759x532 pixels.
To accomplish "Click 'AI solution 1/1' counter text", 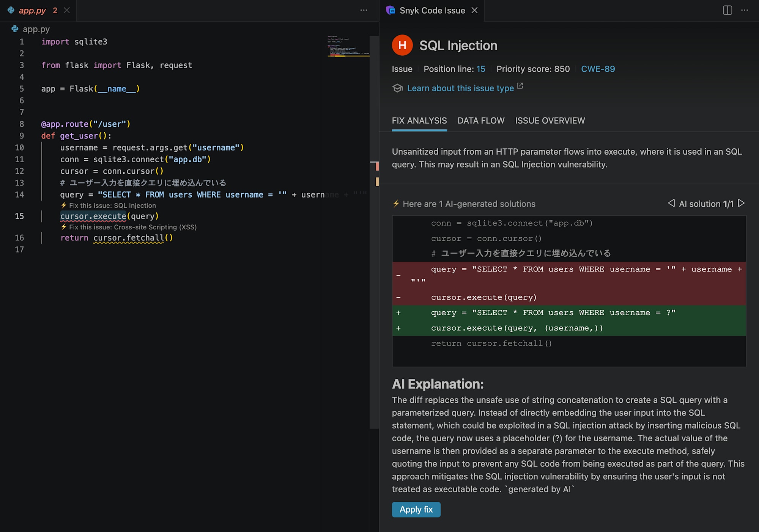I will tap(706, 204).
